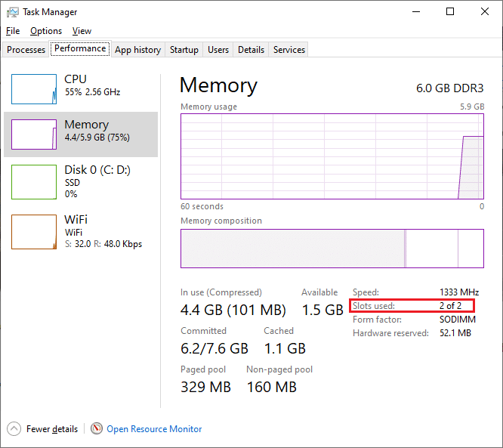
Task: Click the Memory composition bar
Action: 332,249
